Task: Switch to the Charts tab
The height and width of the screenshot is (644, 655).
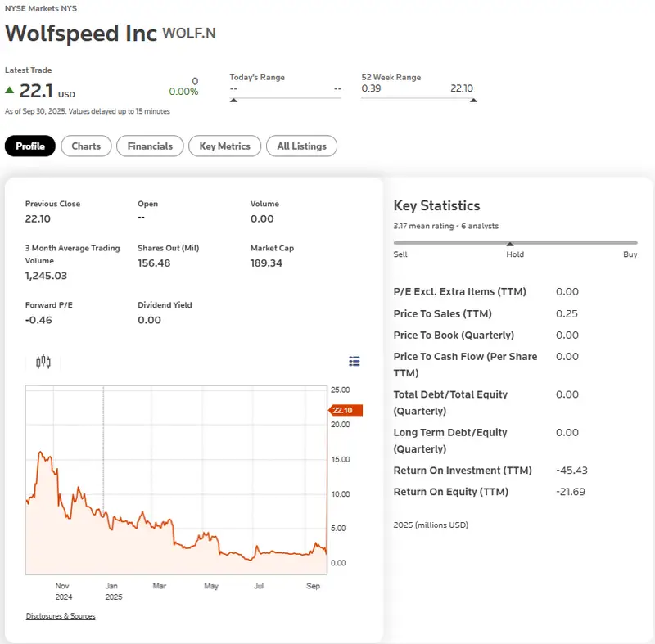Action: click(x=86, y=146)
